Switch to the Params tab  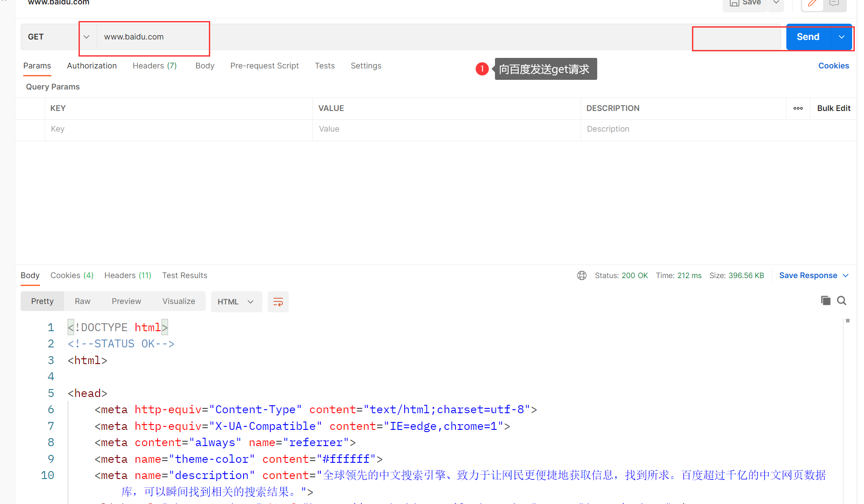pyautogui.click(x=37, y=66)
